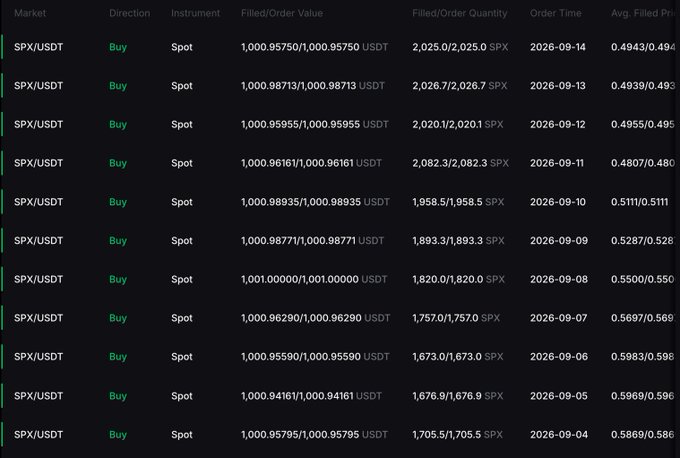Select quantity 1,893.3/1,893.3 SPX
Screen dimensions: 680x458
click(458, 240)
